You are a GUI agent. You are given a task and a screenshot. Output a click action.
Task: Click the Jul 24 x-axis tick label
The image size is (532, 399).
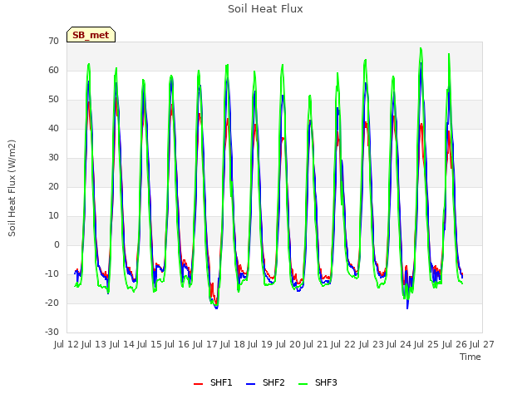coord(399,344)
